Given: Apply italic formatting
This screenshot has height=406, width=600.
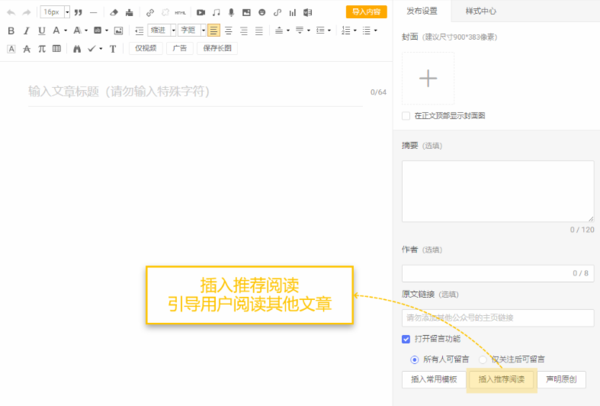Looking at the screenshot, I should (26, 31).
